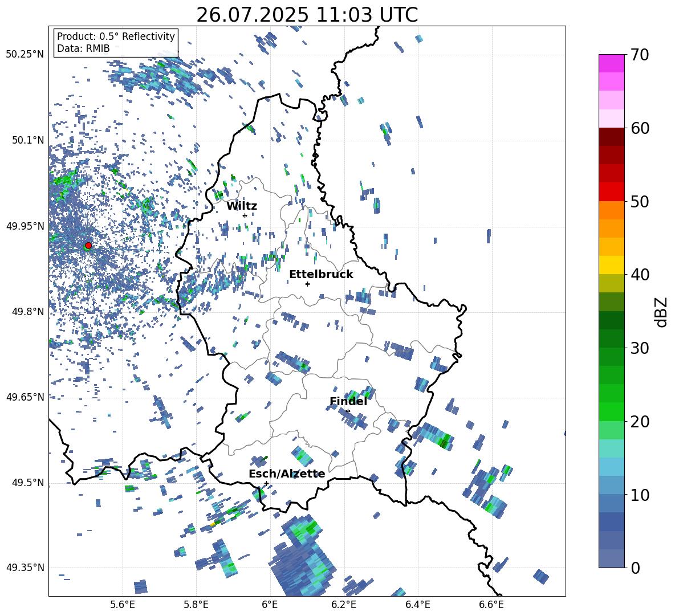The width and height of the screenshot is (675, 616).
Task: Click the 10 colorbar tick label
Action: tap(639, 495)
